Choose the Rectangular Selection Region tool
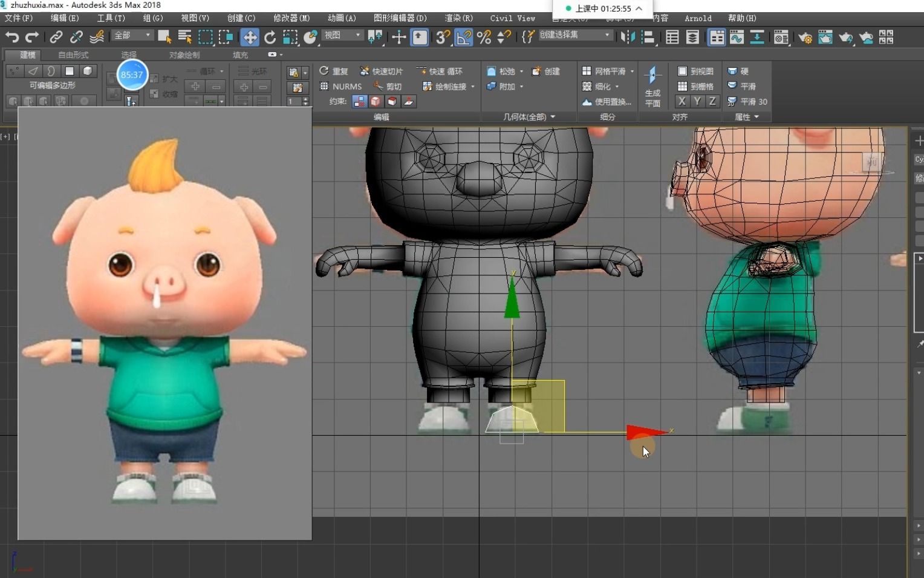 click(x=206, y=38)
